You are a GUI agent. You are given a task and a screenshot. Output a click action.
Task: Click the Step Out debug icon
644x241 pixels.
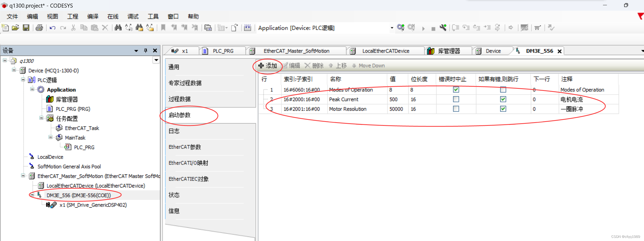click(477, 27)
